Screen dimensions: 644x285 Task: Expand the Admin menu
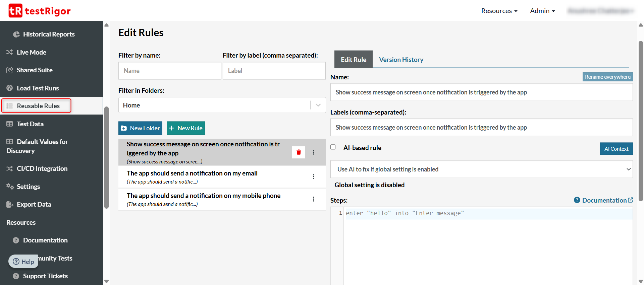point(542,11)
